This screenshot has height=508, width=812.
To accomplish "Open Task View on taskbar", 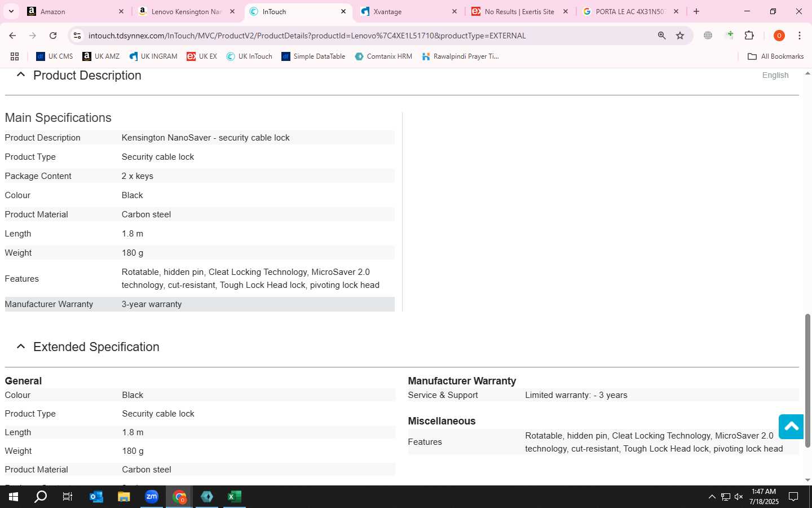I will (68, 497).
